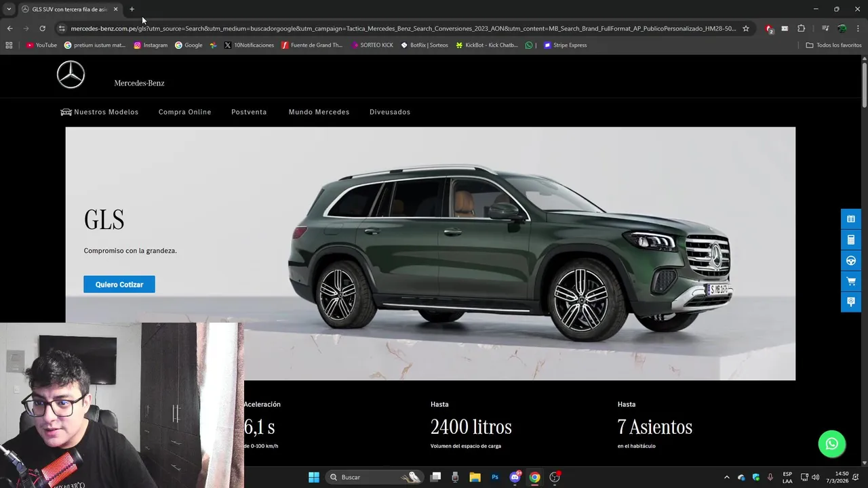This screenshot has width=868, height=488.
Task: Open the apps grid in the bookmarks bar
Action: (x=9, y=45)
